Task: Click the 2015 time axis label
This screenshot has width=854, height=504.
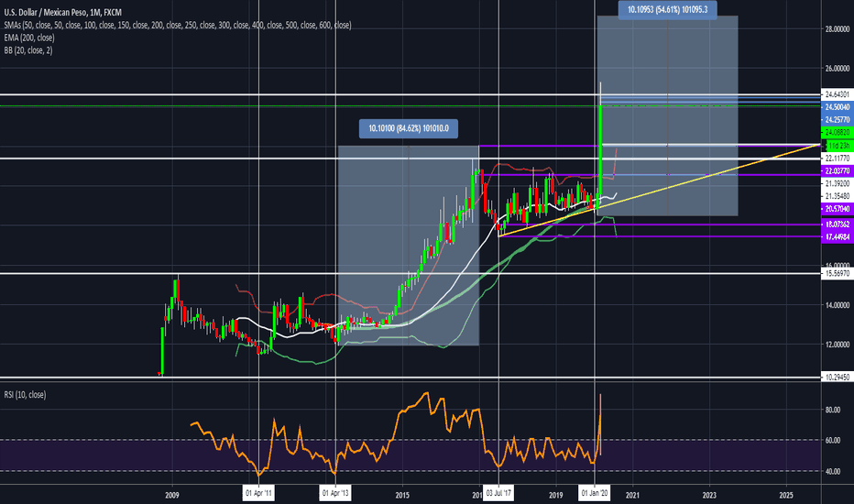Action: (x=402, y=495)
